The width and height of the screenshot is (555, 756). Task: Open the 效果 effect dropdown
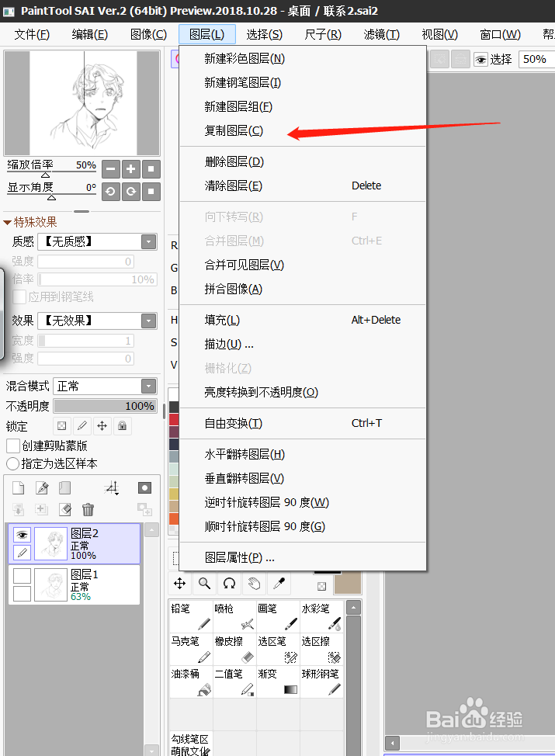click(148, 321)
